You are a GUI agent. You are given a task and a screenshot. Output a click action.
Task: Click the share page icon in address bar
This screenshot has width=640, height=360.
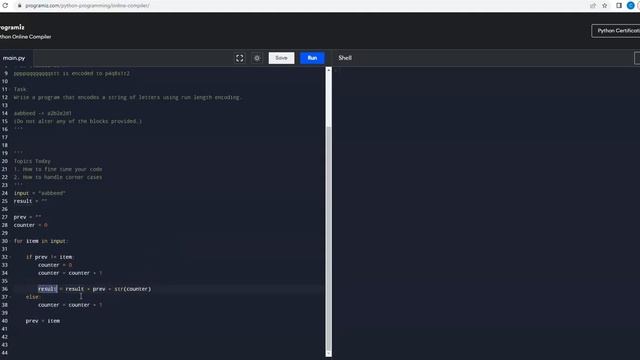pyautogui.click(x=593, y=6)
